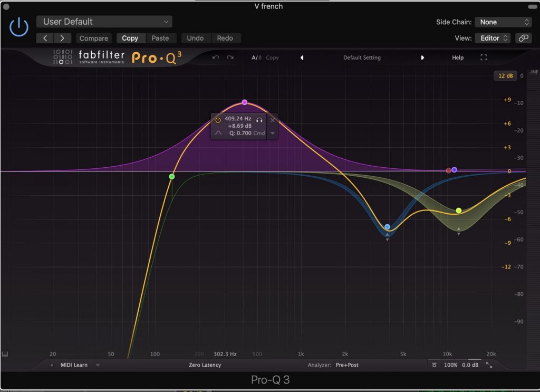Expand the band popup options arrow
Viewport: 540px width, 392px height.
click(273, 133)
